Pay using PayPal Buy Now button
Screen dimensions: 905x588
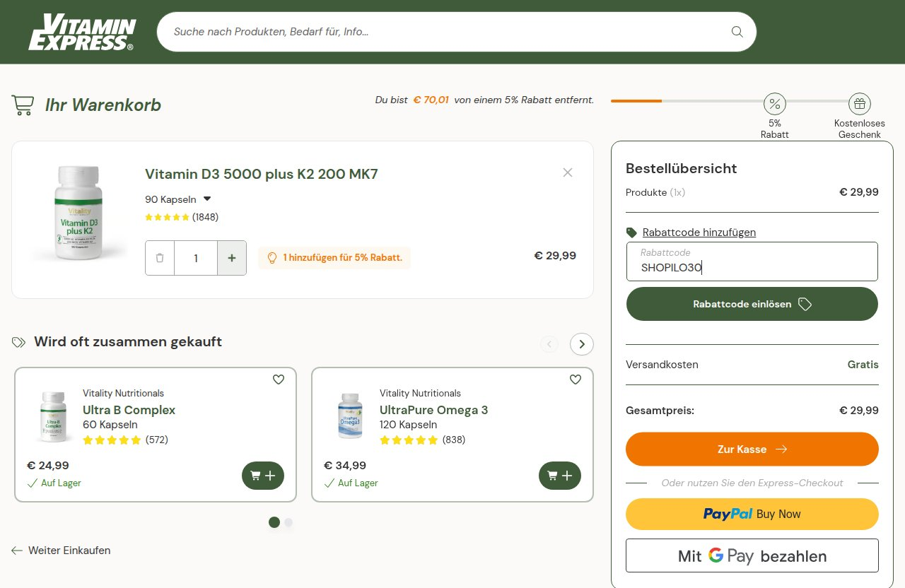click(752, 514)
